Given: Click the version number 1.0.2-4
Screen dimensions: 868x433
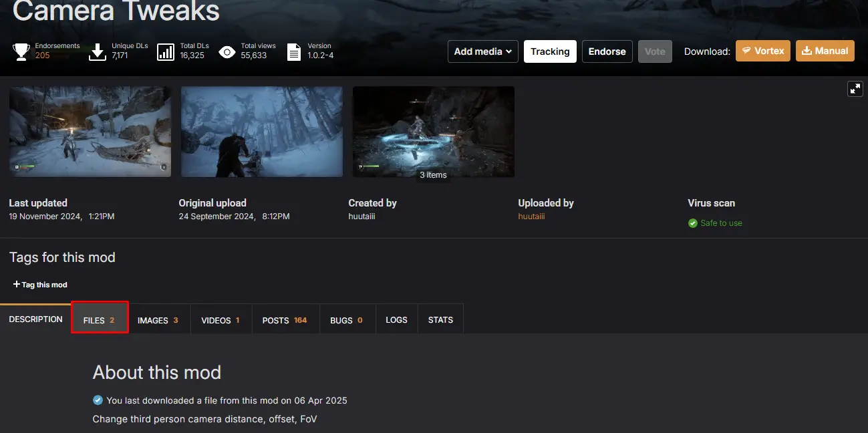Looking at the screenshot, I should [x=321, y=55].
